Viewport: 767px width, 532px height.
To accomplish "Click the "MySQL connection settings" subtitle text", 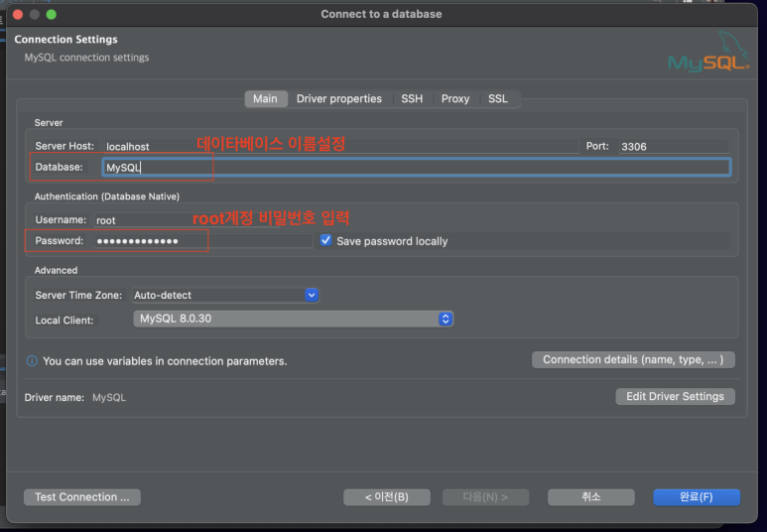I will tap(86, 58).
